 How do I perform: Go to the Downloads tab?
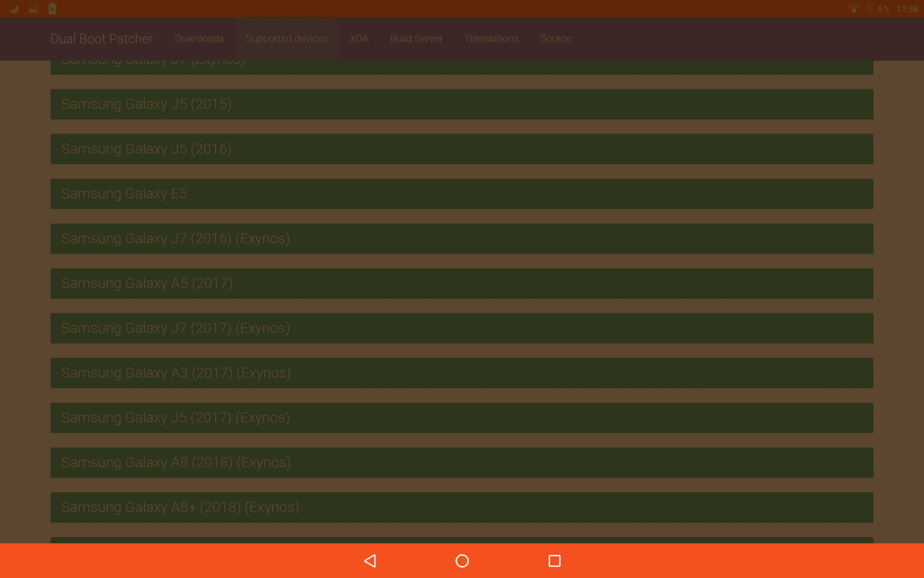[x=199, y=39]
